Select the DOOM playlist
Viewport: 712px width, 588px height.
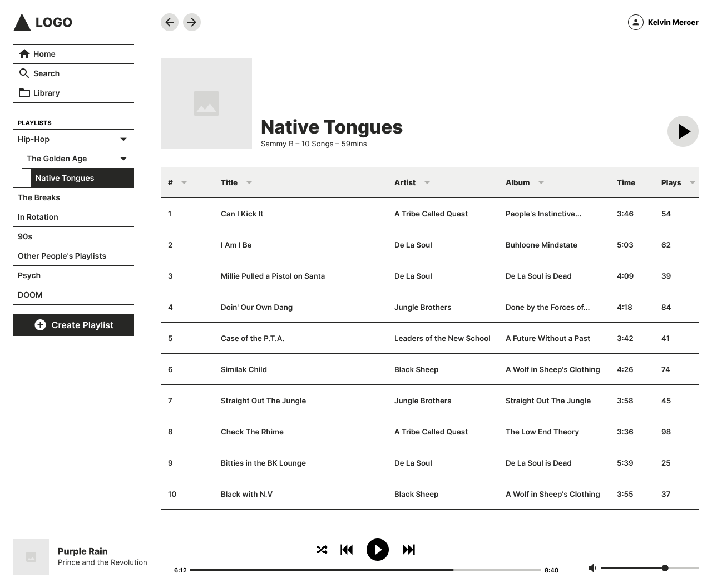click(73, 295)
